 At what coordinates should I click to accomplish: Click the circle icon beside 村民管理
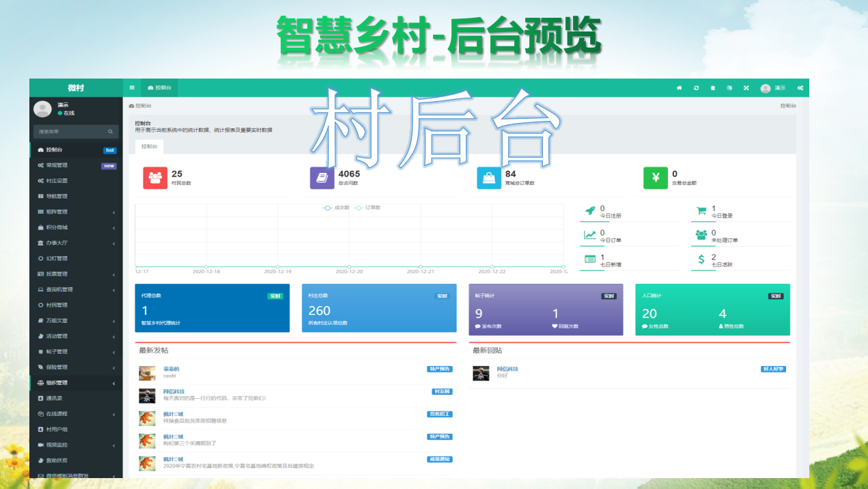pyautogui.click(x=41, y=305)
